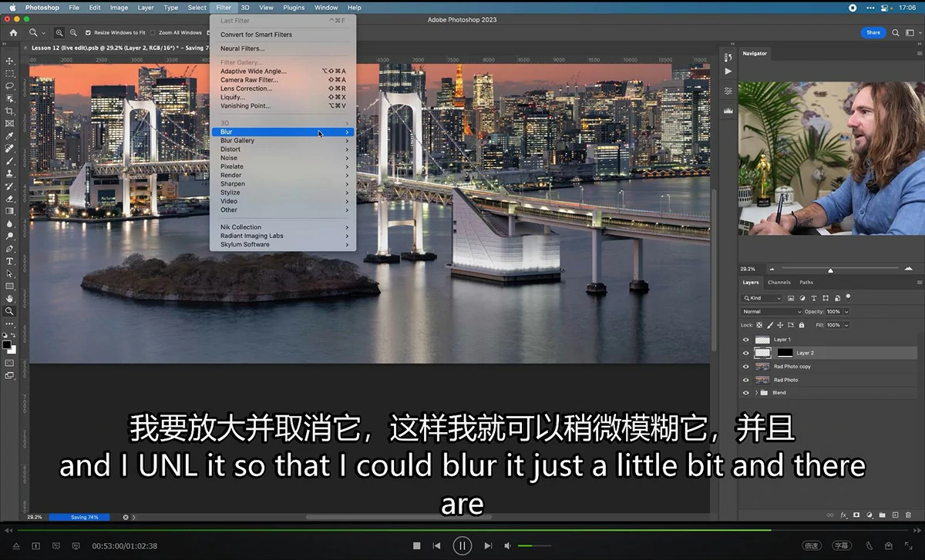Open zoom tool preset dropdown arrow

tap(44, 33)
